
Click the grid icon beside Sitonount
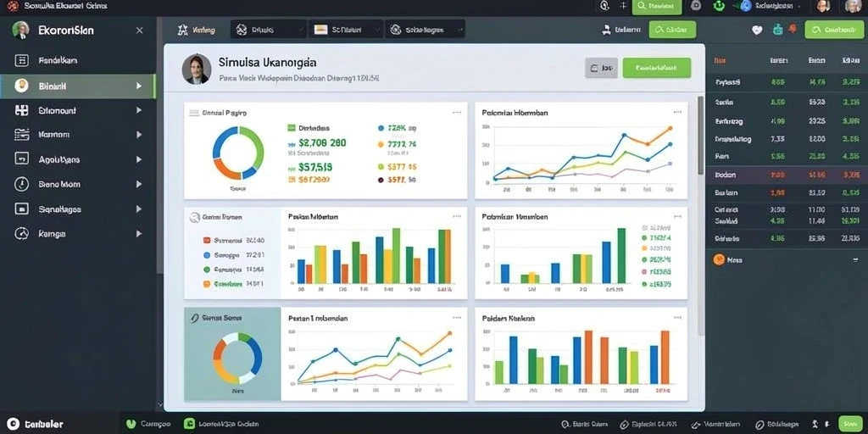[x=21, y=110]
